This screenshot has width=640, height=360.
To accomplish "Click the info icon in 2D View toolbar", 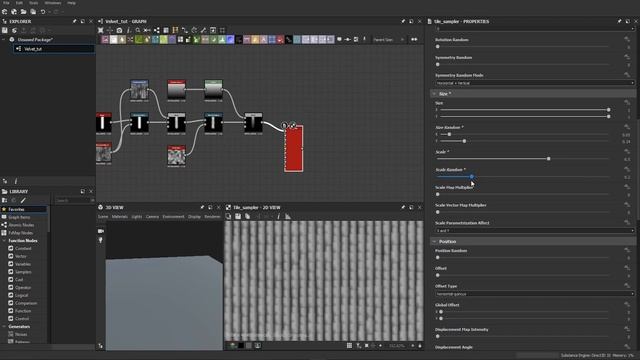I will click(x=278, y=216).
